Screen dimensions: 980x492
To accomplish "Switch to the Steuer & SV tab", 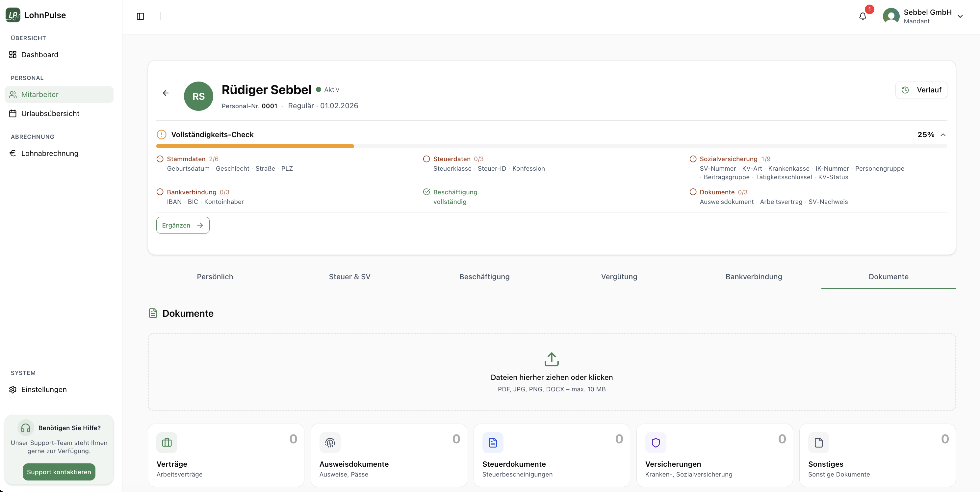I will (x=349, y=276).
